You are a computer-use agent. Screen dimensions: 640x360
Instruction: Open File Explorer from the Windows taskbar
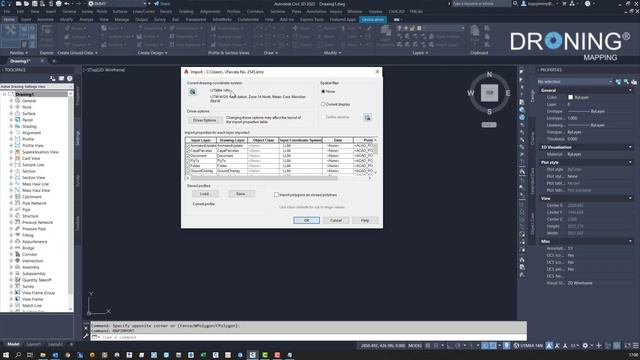click(42, 355)
